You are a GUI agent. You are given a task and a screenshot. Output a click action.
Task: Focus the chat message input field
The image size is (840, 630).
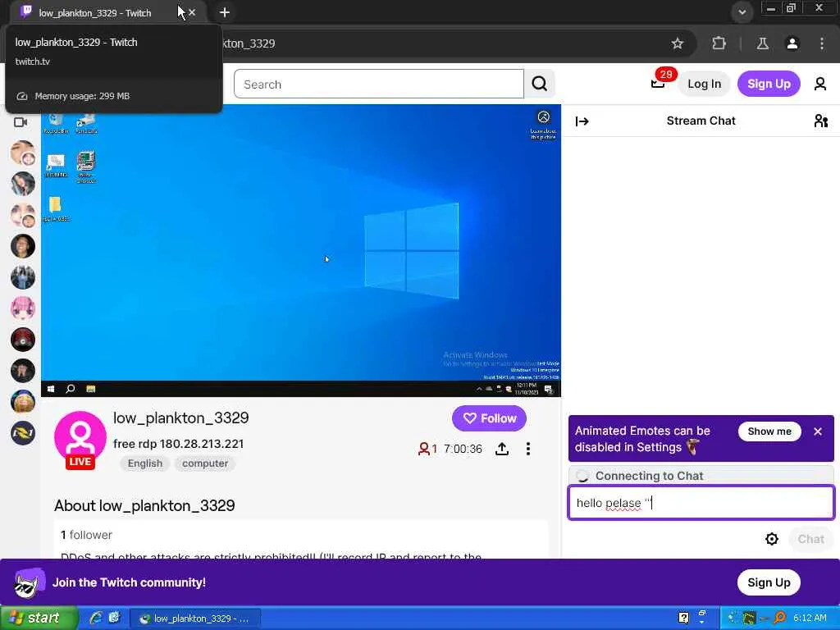pos(701,503)
